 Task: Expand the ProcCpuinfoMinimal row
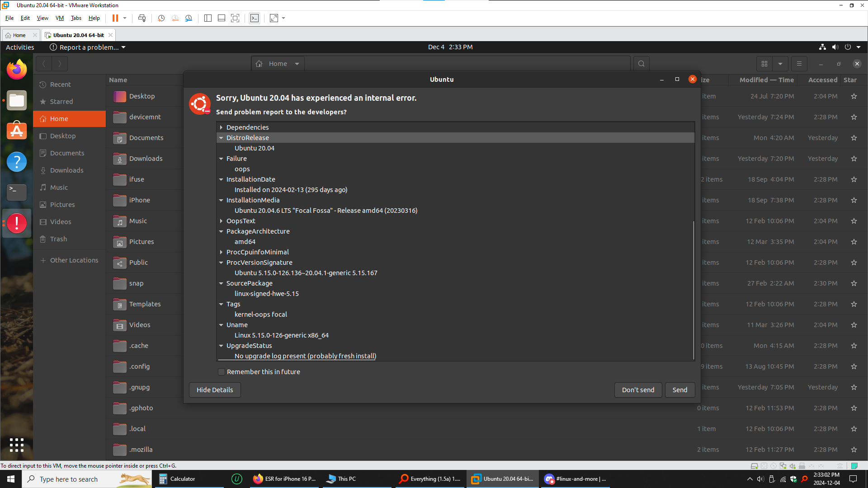[221, 252]
